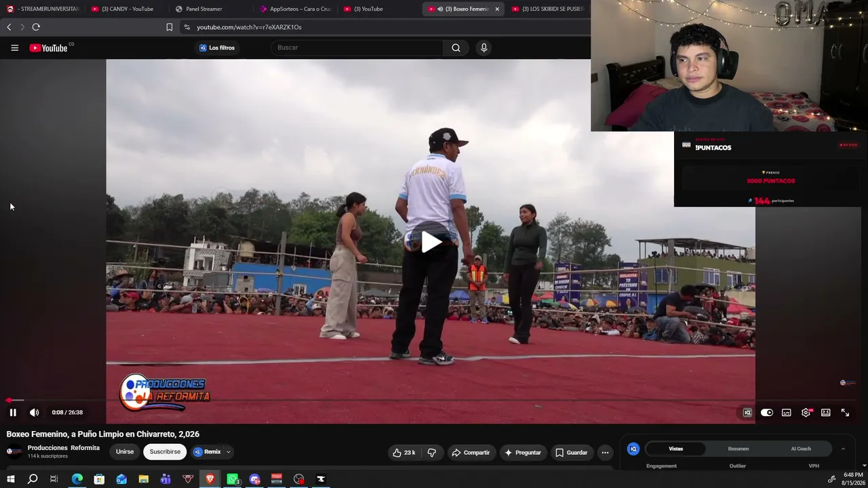
Task: Mute the video volume speaker icon
Action: [35, 412]
